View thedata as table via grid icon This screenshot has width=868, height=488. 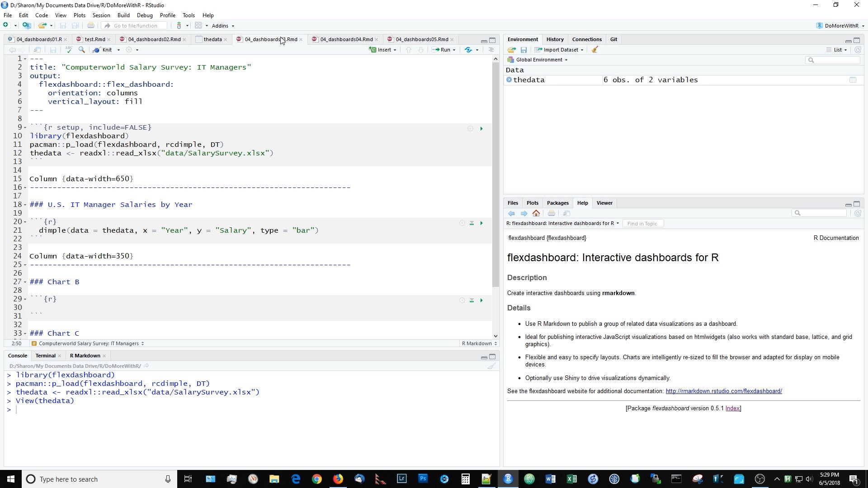point(853,80)
